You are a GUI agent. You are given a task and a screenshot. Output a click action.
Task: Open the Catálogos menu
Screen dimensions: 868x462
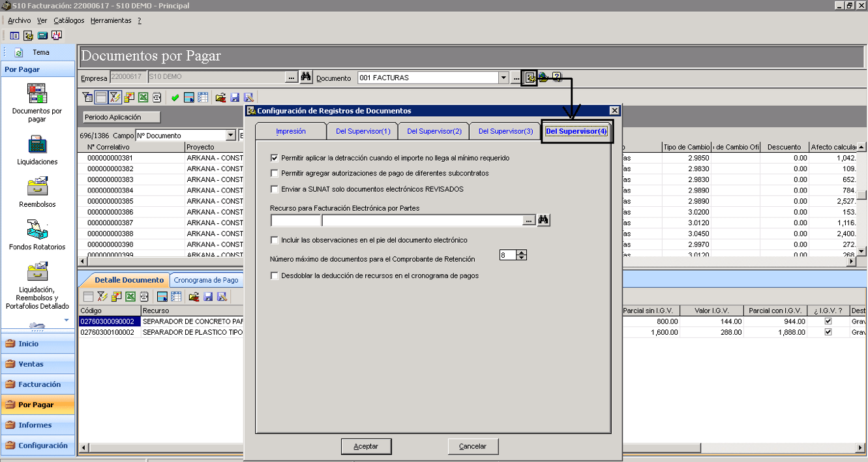click(x=69, y=20)
